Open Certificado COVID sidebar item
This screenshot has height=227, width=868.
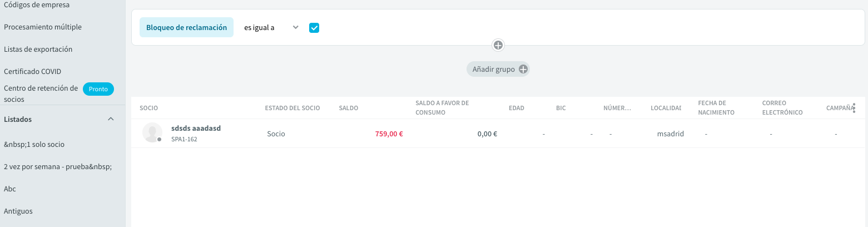[x=32, y=71]
